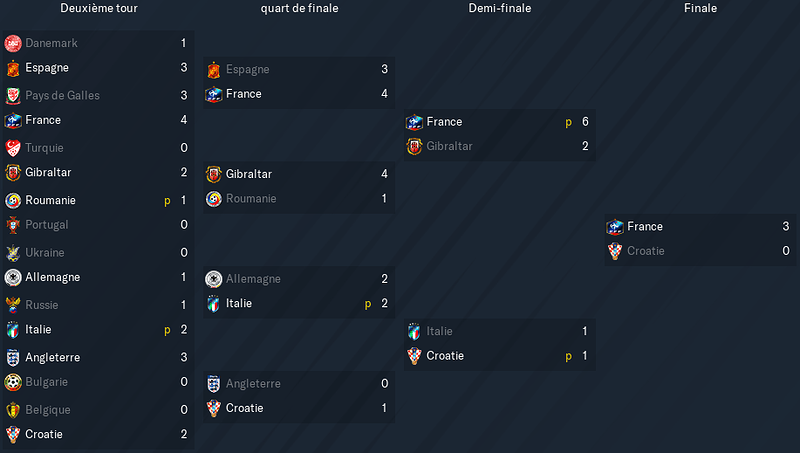Open Angleterre link in quart de finale
This screenshot has height=453, width=800.
point(253,384)
